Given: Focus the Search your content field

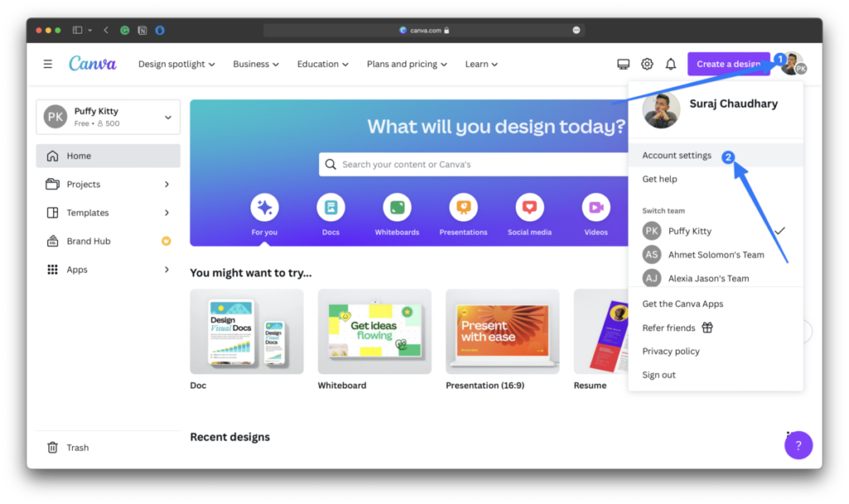Looking at the screenshot, I should click(x=473, y=164).
